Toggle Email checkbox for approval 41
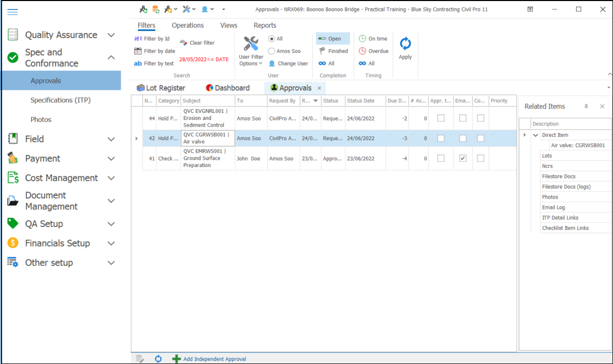The width and height of the screenshot is (613, 364). [x=463, y=159]
